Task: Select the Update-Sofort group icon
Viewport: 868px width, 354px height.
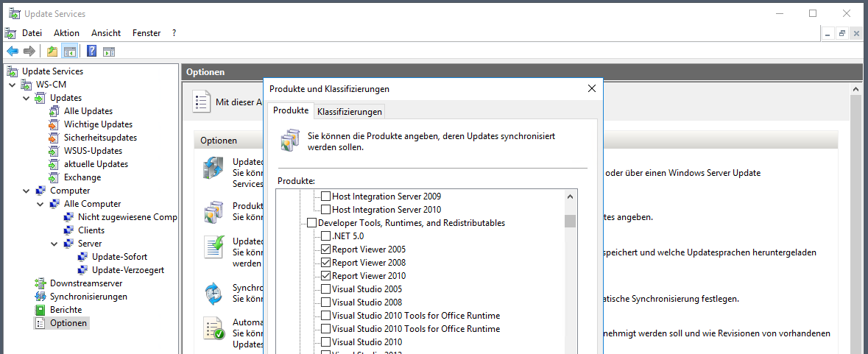Action: point(82,257)
